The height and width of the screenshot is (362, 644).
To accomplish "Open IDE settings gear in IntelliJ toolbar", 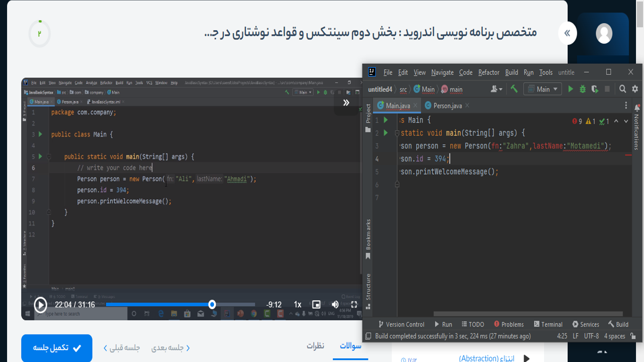I will [635, 89].
